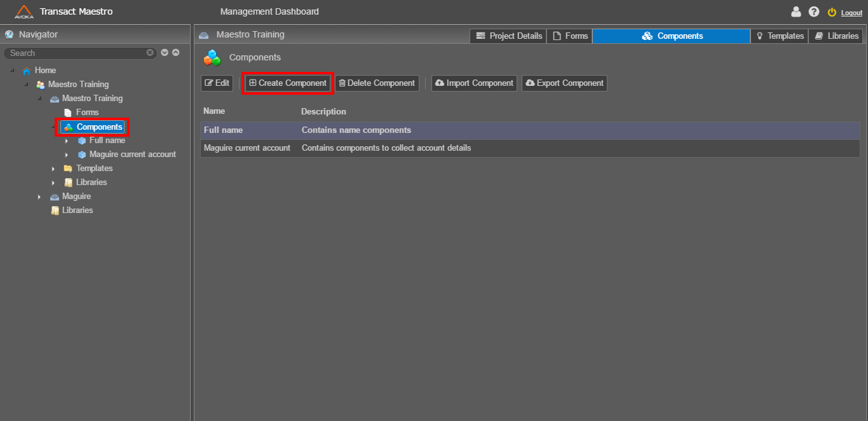
Task: Open the user profile icon
Action: [796, 11]
